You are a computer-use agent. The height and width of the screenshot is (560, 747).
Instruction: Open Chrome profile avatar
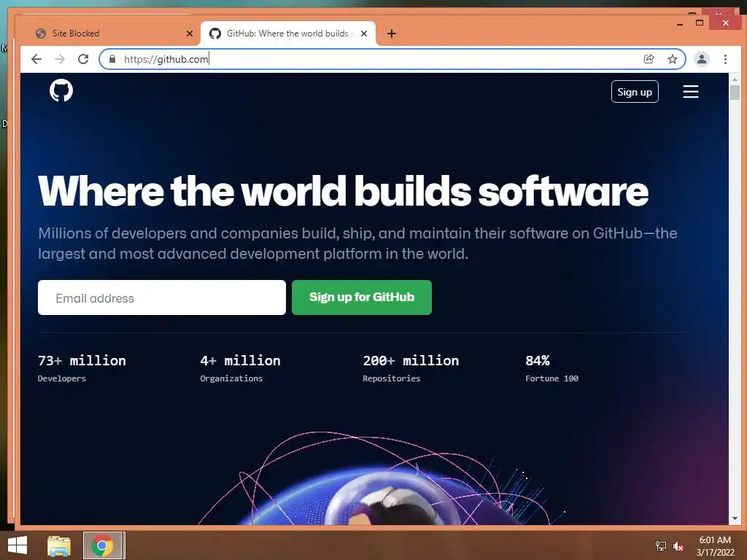click(x=701, y=59)
